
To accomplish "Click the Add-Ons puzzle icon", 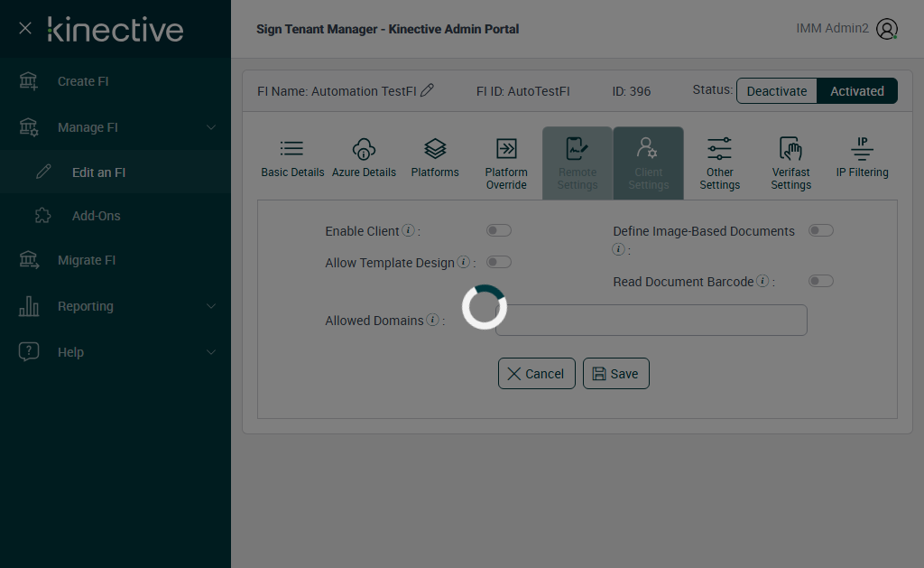I will [x=43, y=215].
